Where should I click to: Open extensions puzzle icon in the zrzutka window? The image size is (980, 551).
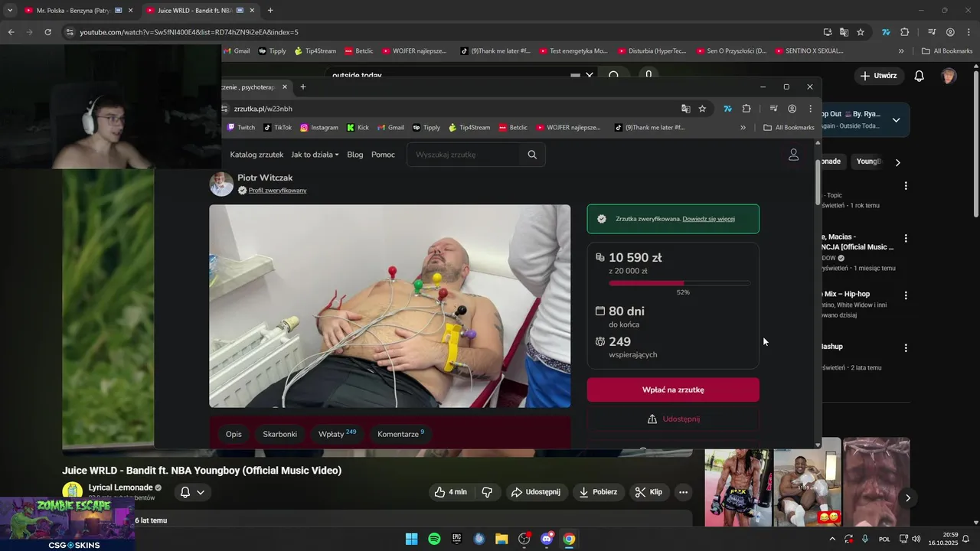click(746, 109)
